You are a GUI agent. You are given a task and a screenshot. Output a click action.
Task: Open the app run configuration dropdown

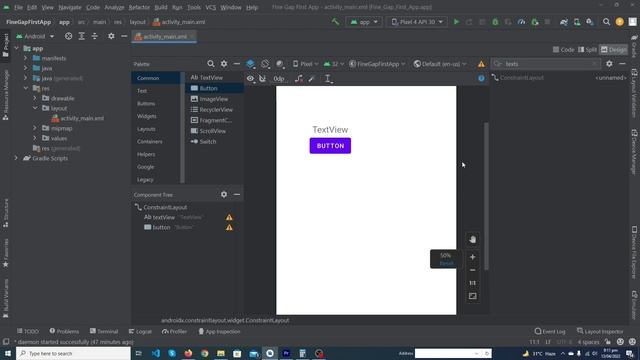pyautogui.click(x=364, y=22)
